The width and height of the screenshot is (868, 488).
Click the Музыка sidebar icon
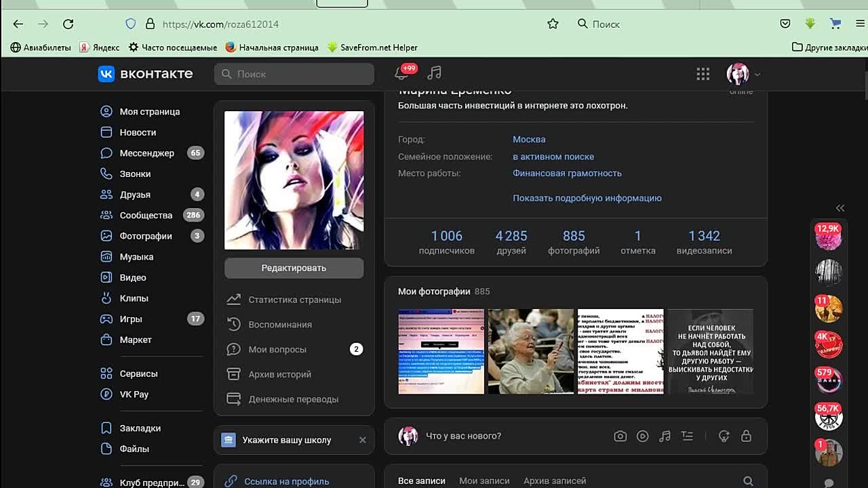pyautogui.click(x=106, y=257)
